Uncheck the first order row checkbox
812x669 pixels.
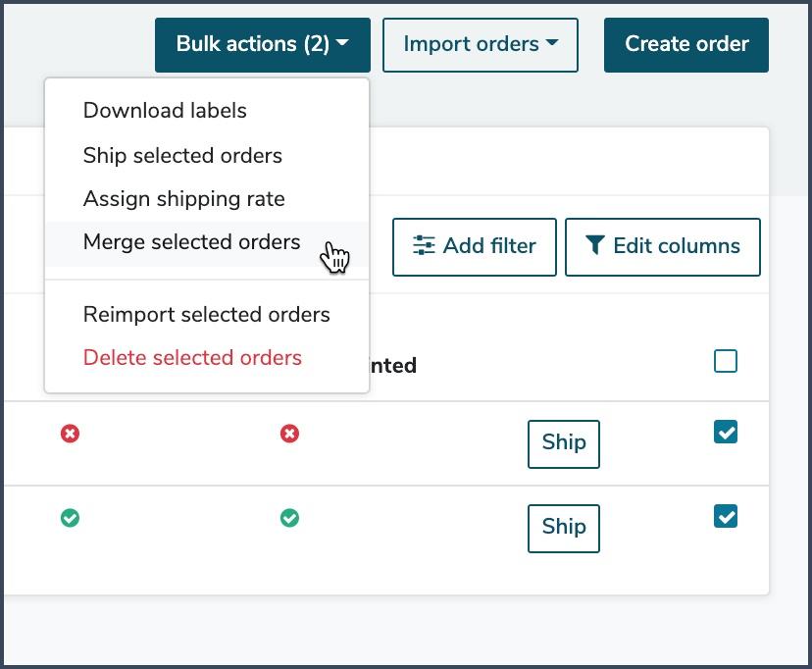coord(725,432)
